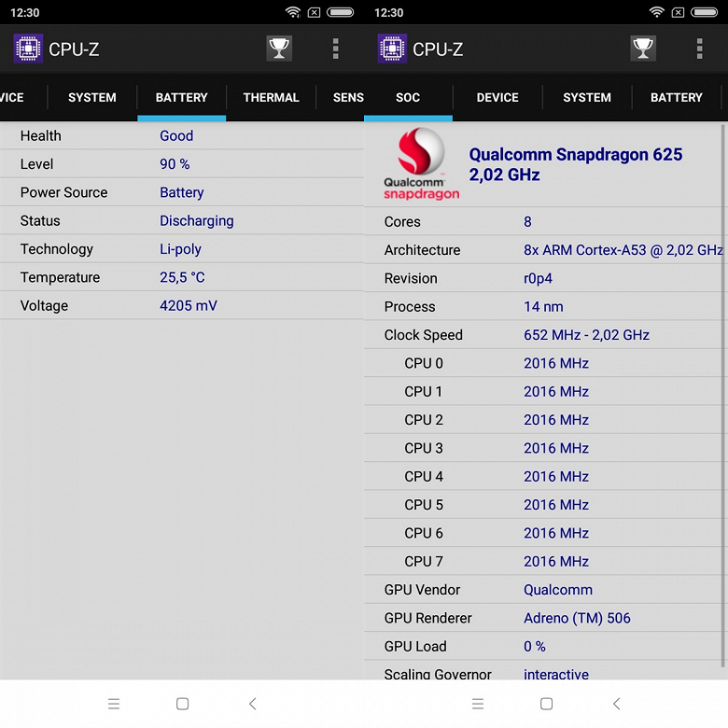Select the SOC tab
Viewport: 728px width, 728px height.
click(408, 97)
